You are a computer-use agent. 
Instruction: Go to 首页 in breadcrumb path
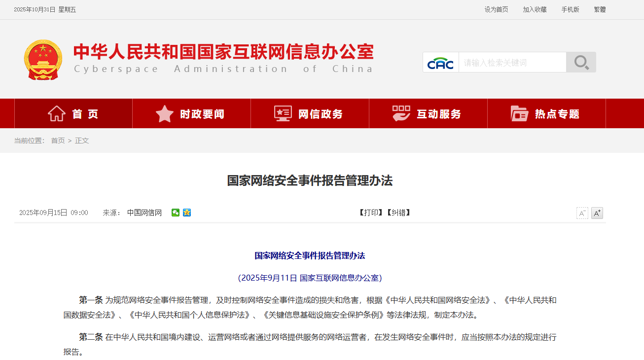click(58, 141)
